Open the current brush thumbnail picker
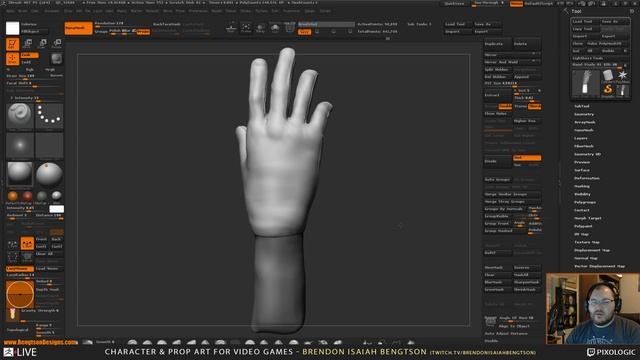This screenshot has height=360, width=640. tap(20, 116)
